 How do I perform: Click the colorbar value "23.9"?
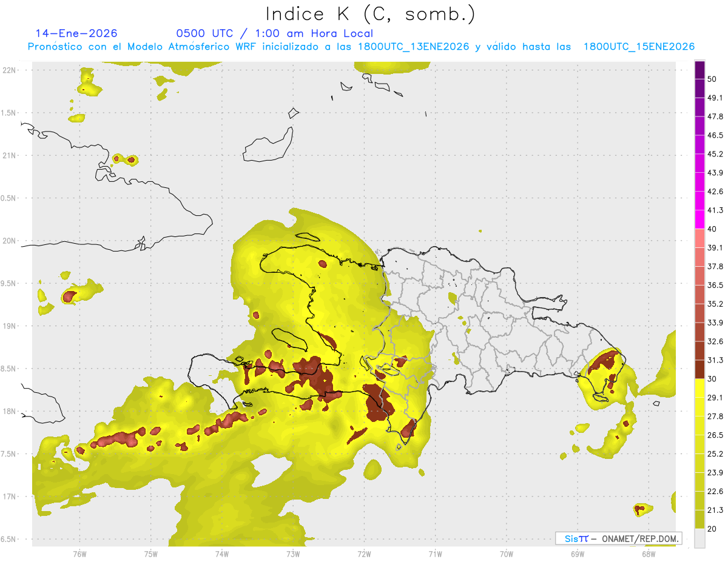[x=715, y=473]
